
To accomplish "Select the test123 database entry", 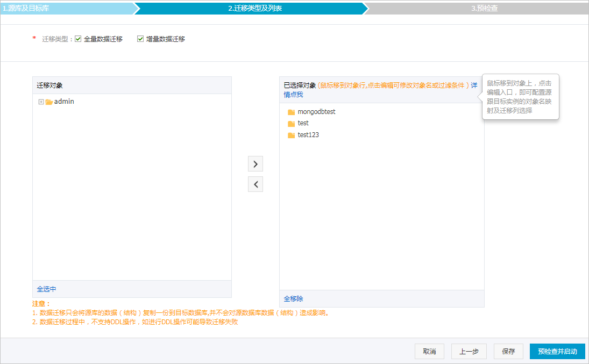I will coord(308,134).
